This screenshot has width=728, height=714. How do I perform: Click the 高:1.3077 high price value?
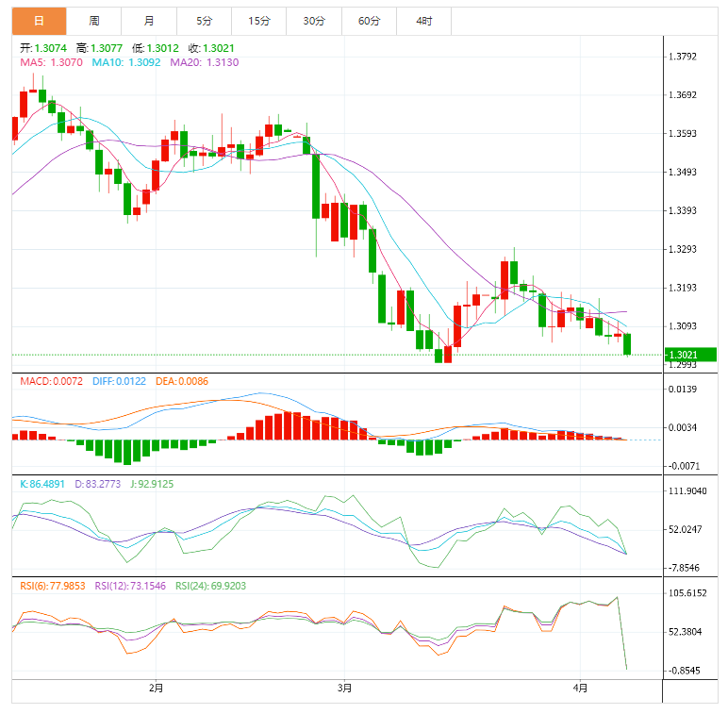[99, 48]
